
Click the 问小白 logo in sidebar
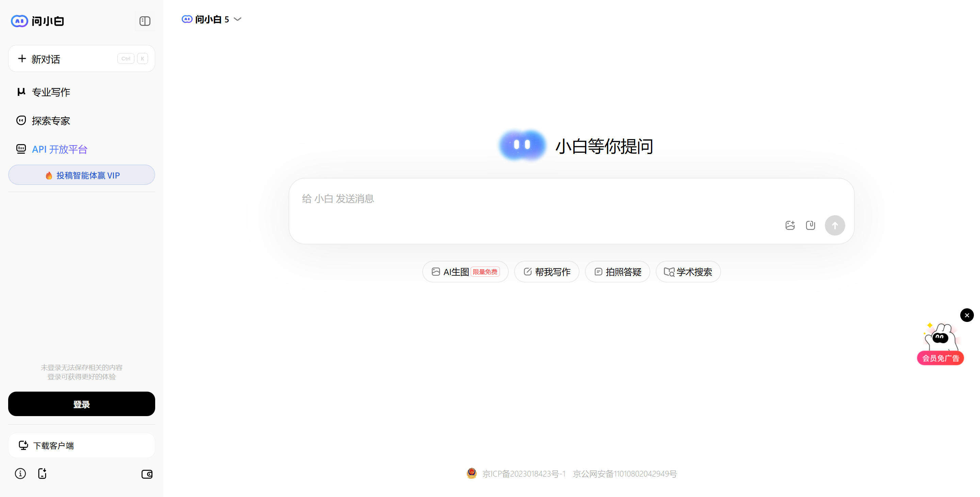[37, 21]
